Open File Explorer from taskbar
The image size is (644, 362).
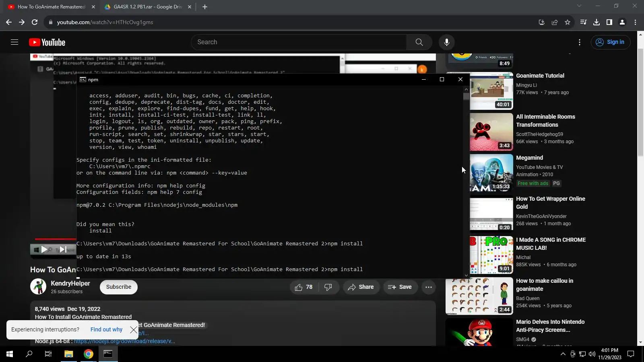point(68,354)
